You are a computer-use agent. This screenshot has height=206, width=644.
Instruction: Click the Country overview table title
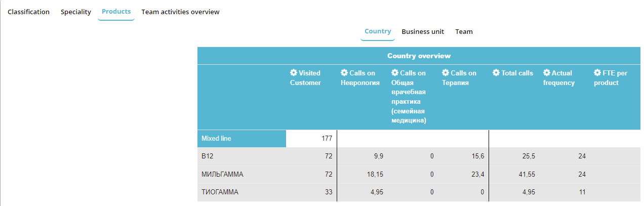coord(419,56)
